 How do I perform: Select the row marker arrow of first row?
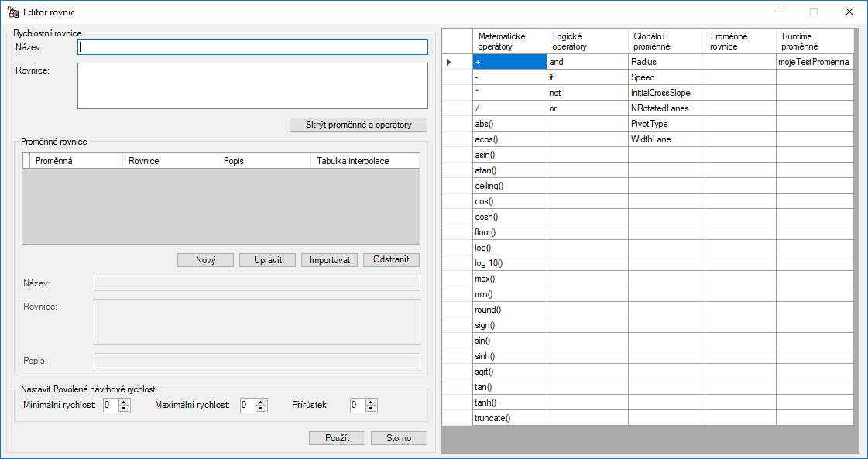pos(458,62)
